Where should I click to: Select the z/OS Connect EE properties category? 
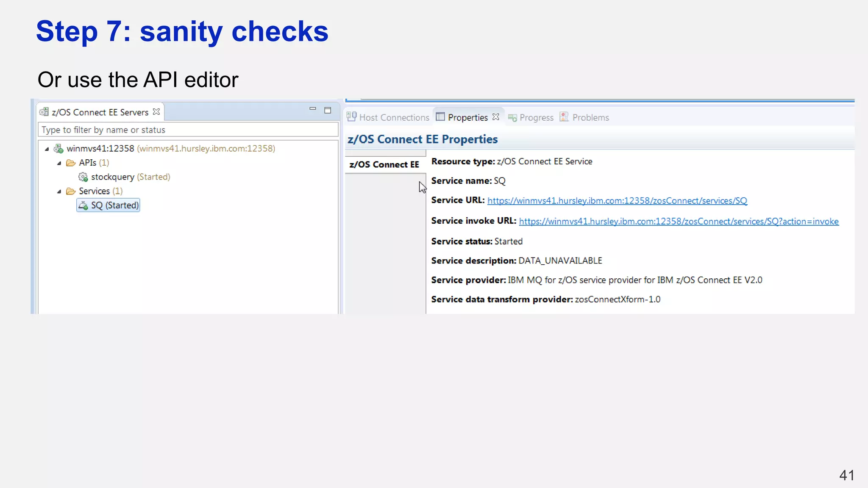point(384,164)
